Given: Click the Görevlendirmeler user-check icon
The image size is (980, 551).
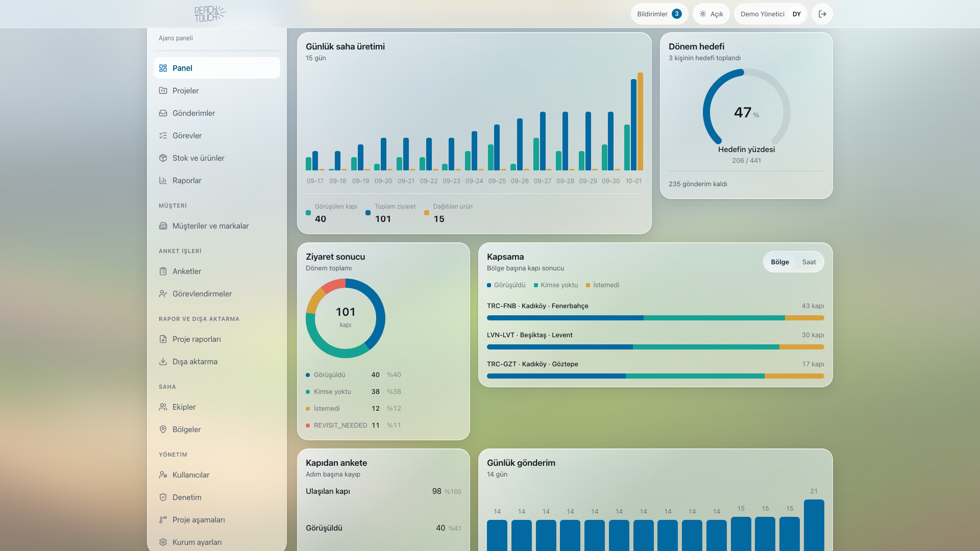Looking at the screenshot, I should click(x=163, y=293).
